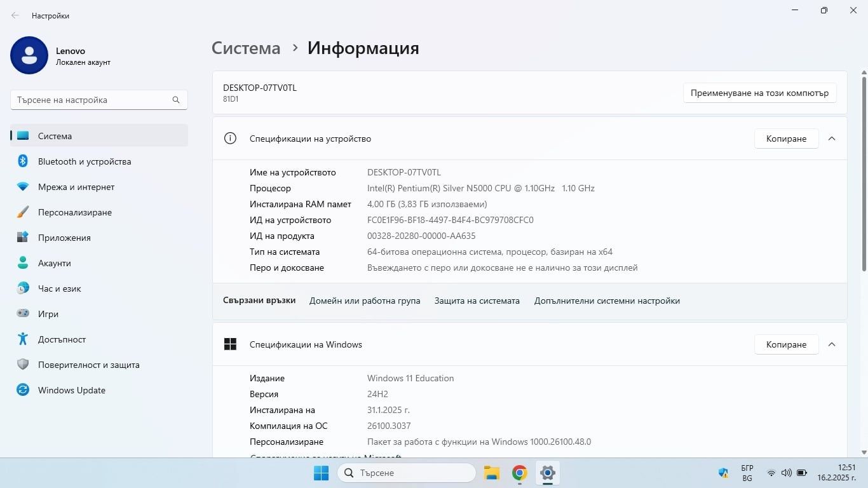This screenshot has height=488, width=868.
Task: Open the Приложения settings page
Action: [x=99, y=238]
